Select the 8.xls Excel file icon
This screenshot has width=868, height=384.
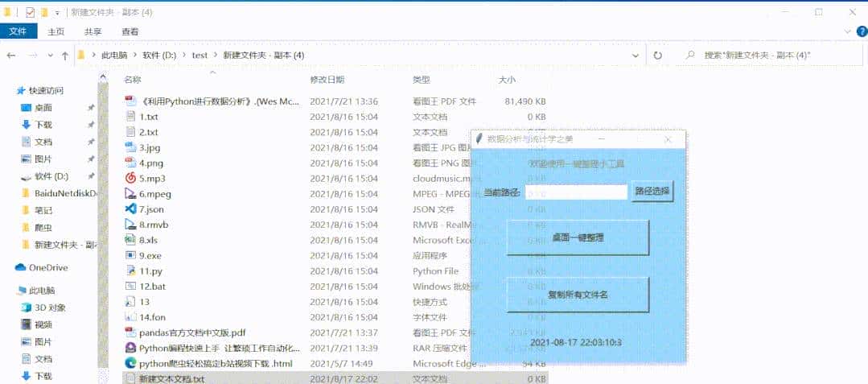coord(130,240)
